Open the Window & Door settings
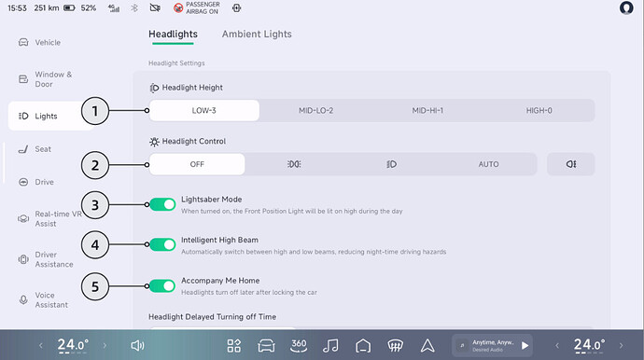Screen dimensions: 644x360 tap(45, 79)
